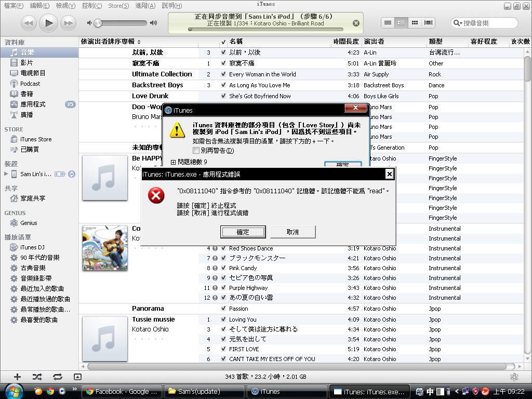Show artwork viewer button at bottom
This screenshot has width=532, height=399.
click(77, 377)
